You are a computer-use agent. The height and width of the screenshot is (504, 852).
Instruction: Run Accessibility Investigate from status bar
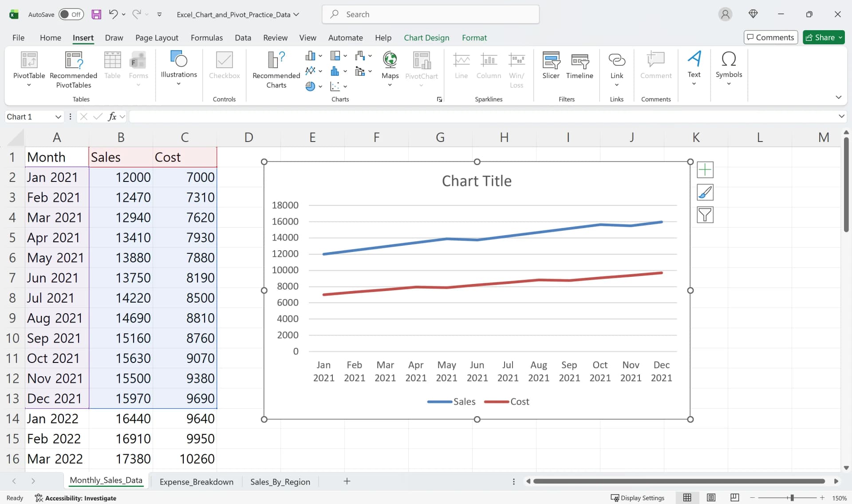[80, 498]
